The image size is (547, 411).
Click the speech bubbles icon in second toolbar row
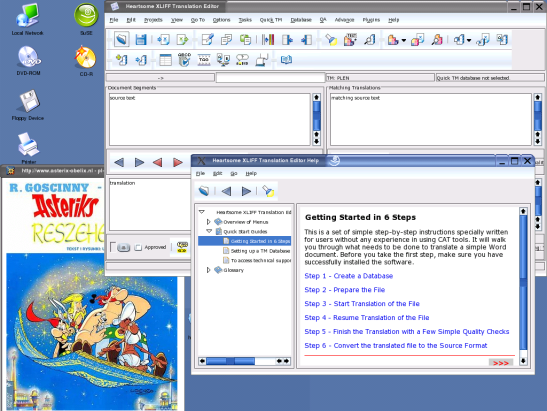tap(242, 60)
